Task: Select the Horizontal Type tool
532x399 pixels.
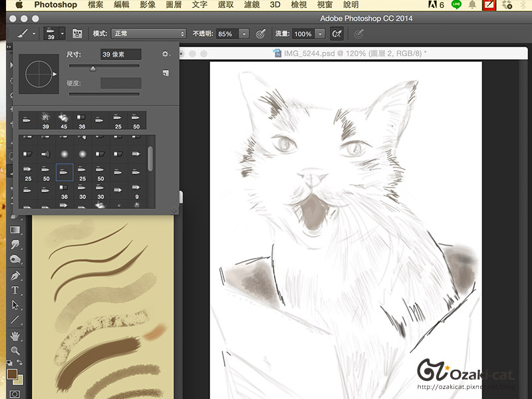Action: click(x=15, y=290)
